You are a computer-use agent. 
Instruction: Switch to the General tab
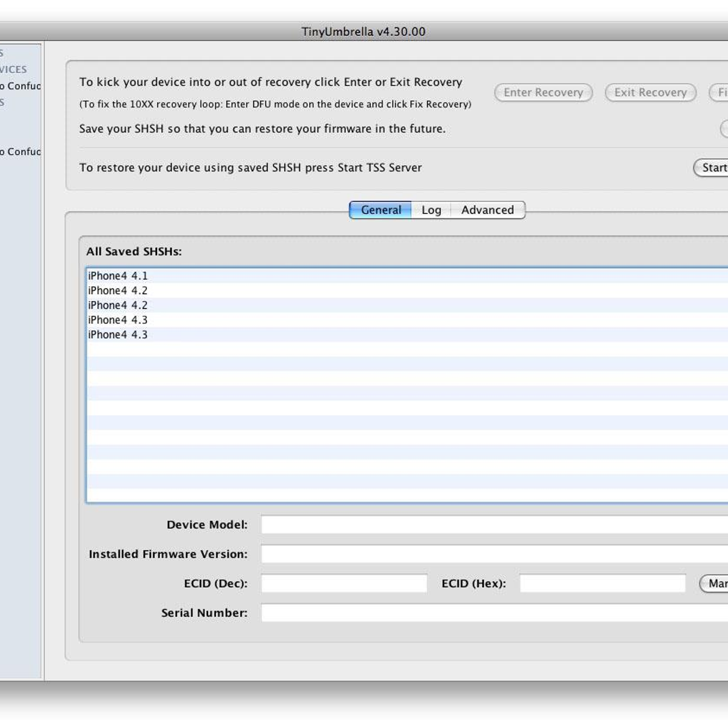pyautogui.click(x=380, y=210)
